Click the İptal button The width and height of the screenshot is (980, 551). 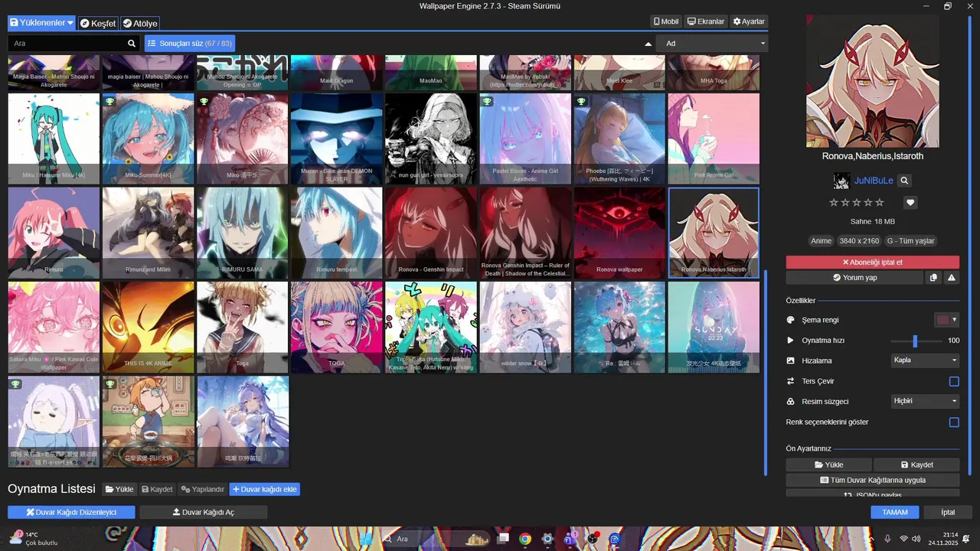pos(948,512)
